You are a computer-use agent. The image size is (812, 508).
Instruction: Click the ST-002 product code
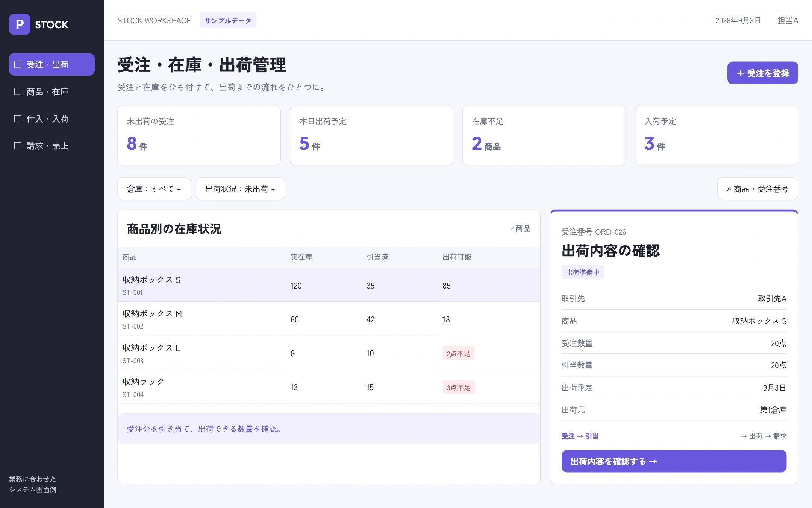point(133,326)
